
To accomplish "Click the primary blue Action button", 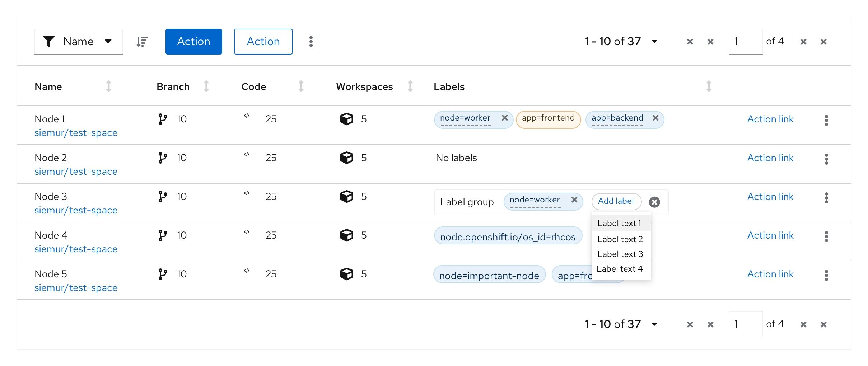I will pos(193,42).
